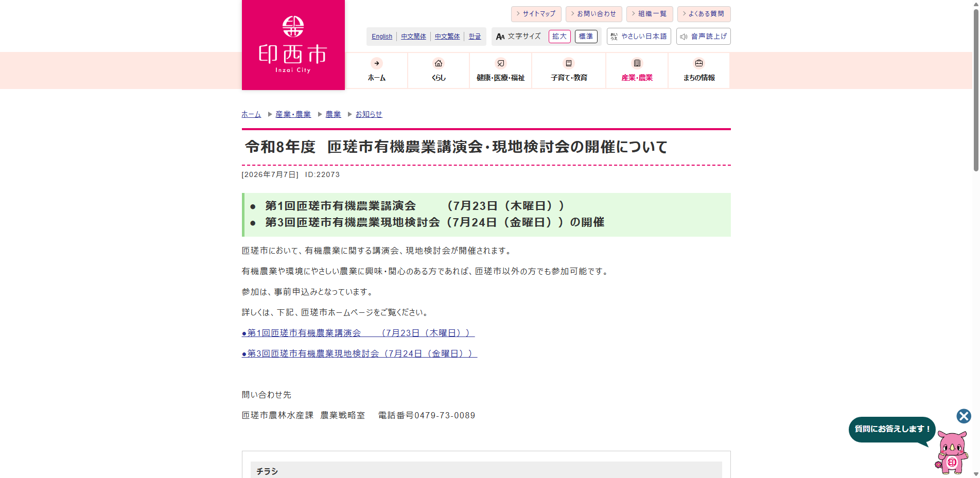The width and height of the screenshot is (980, 478).
Task: Open the お問い合わせ page
Action: click(594, 14)
